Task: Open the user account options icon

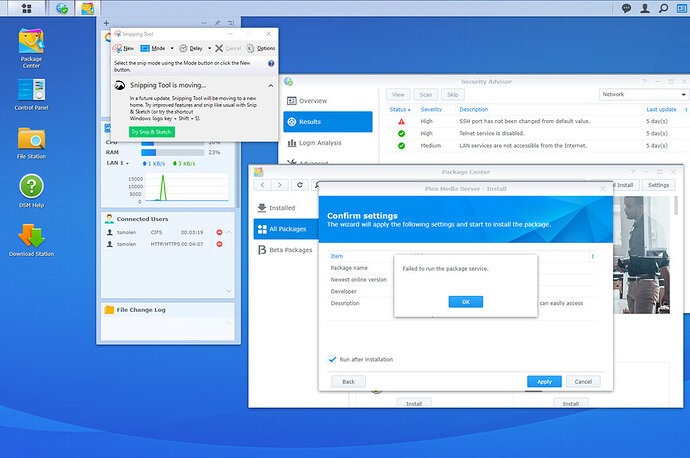Action: [645, 8]
